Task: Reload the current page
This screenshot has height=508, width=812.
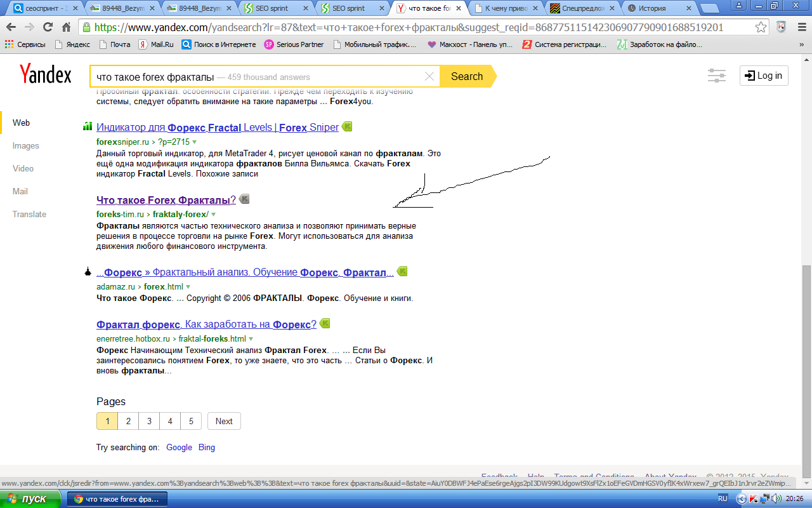Action: click(x=48, y=28)
